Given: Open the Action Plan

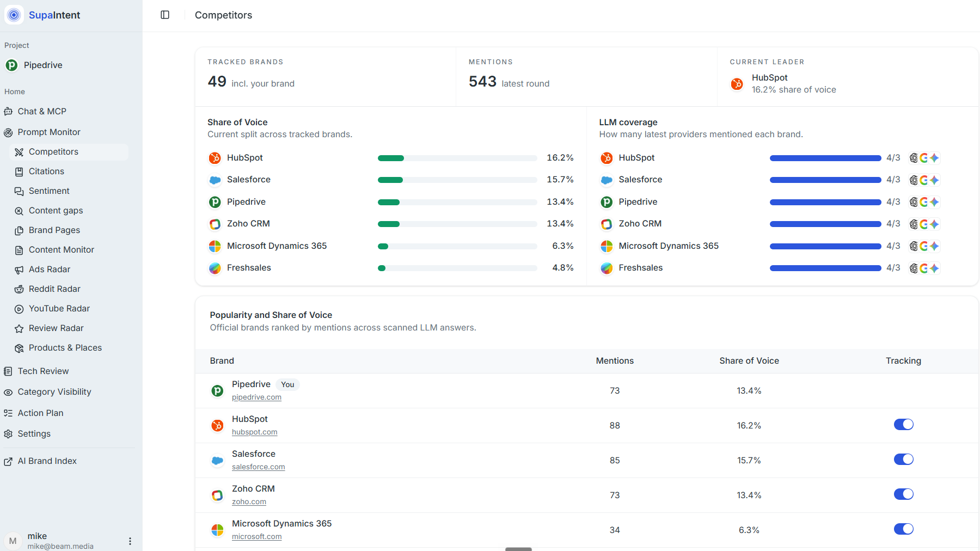Looking at the screenshot, I should tap(40, 413).
